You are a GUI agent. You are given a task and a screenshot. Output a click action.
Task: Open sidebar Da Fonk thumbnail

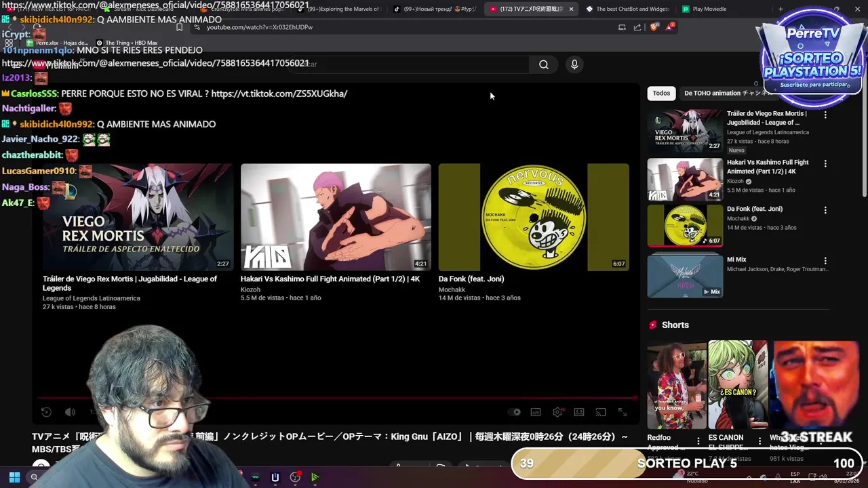coord(685,226)
